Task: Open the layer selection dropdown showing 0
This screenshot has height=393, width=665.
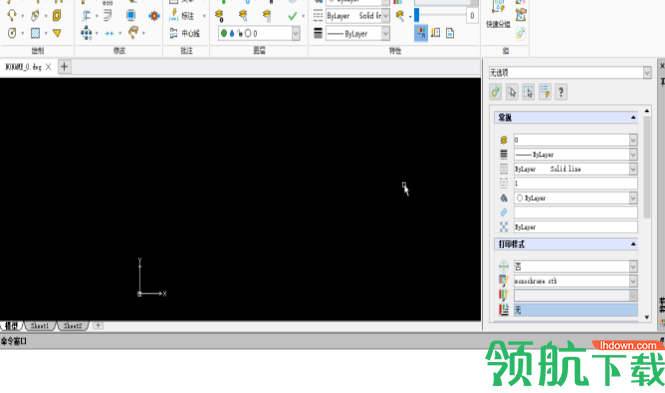Action: click(x=259, y=33)
